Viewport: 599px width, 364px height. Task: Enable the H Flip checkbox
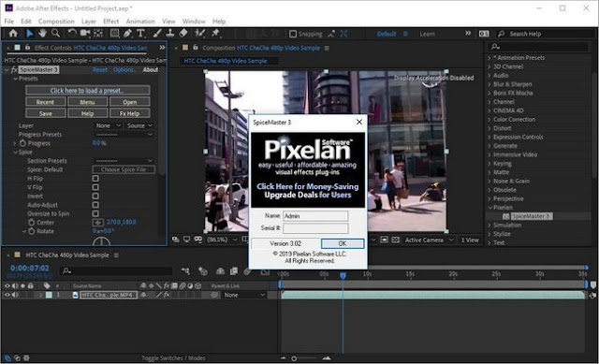point(95,179)
